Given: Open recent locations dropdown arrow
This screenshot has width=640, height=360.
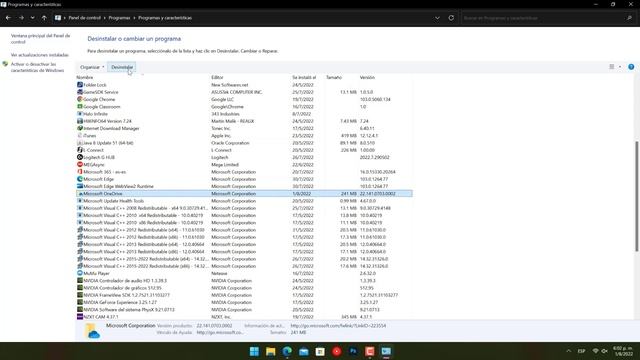Looking at the screenshot, I should point(32,18).
